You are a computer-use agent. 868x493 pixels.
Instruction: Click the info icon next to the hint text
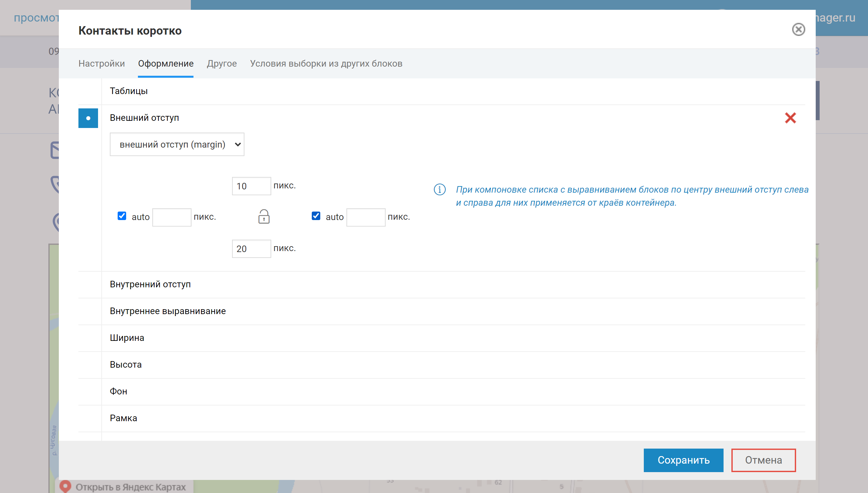point(440,190)
